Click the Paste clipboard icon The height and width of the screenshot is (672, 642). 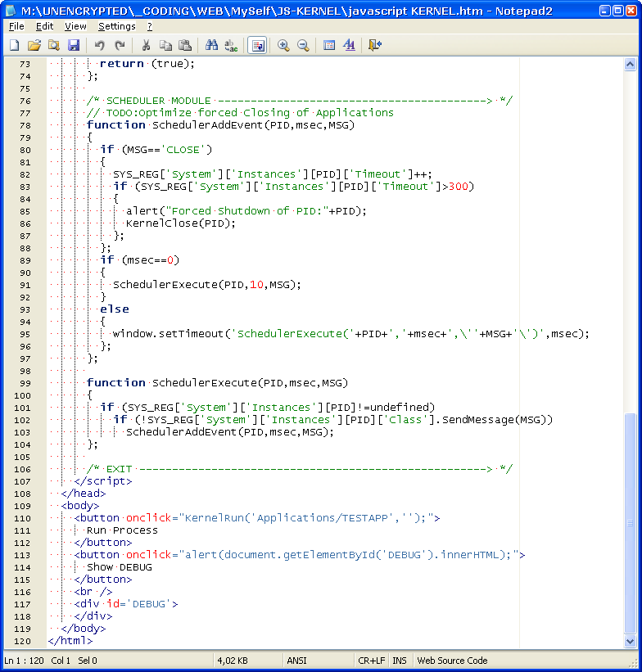click(x=185, y=45)
